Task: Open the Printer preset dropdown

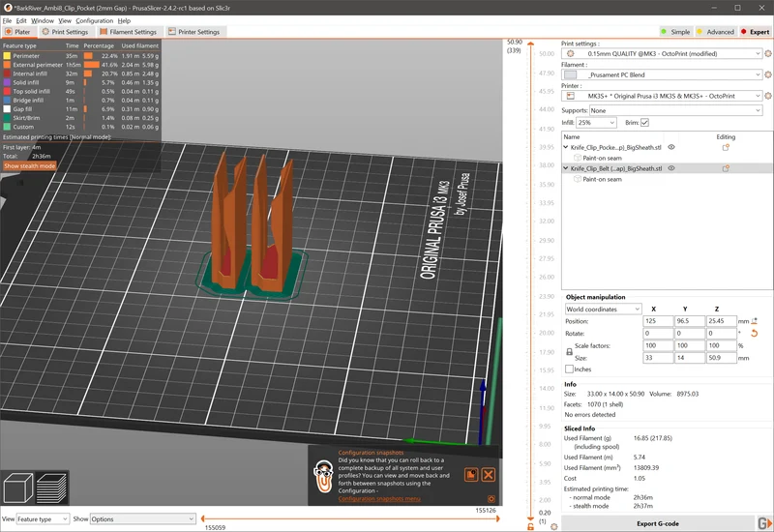Action: (662, 96)
